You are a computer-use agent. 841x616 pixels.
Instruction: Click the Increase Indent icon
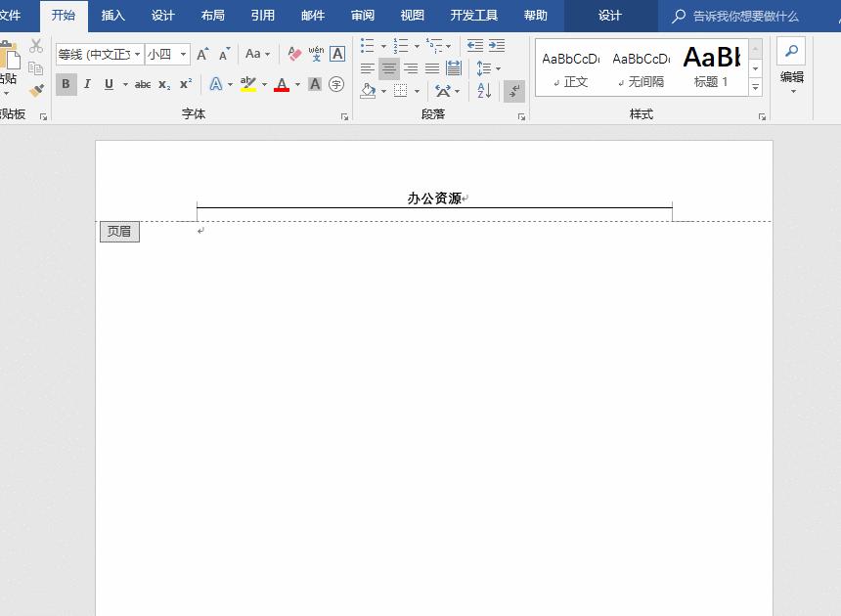(497, 46)
